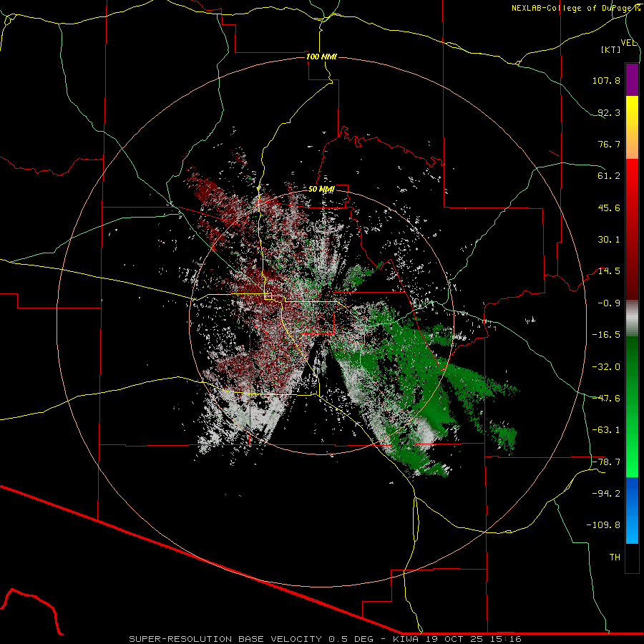644x644 pixels.
Task: Select the 45.6 scale value
Action: 609,208
